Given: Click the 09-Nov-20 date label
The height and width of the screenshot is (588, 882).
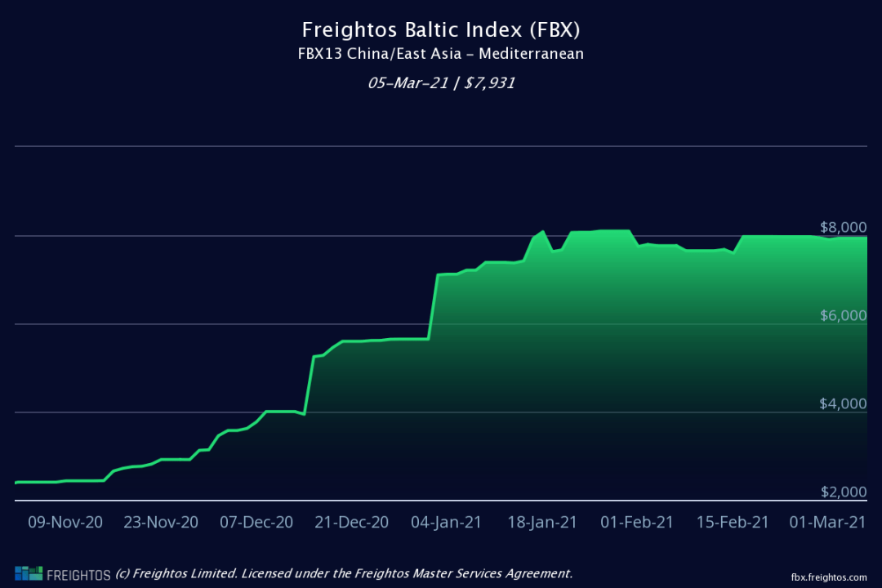Looking at the screenshot, I should pyautogui.click(x=65, y=523).
